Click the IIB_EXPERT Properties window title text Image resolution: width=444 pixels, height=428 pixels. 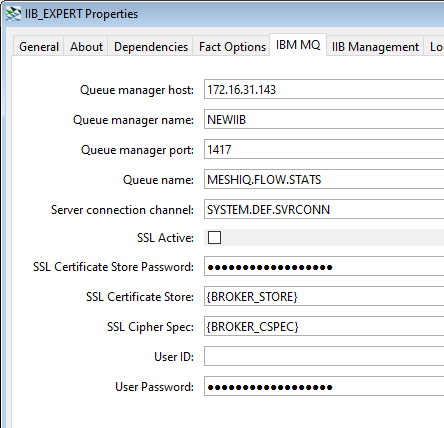(81, 14)
